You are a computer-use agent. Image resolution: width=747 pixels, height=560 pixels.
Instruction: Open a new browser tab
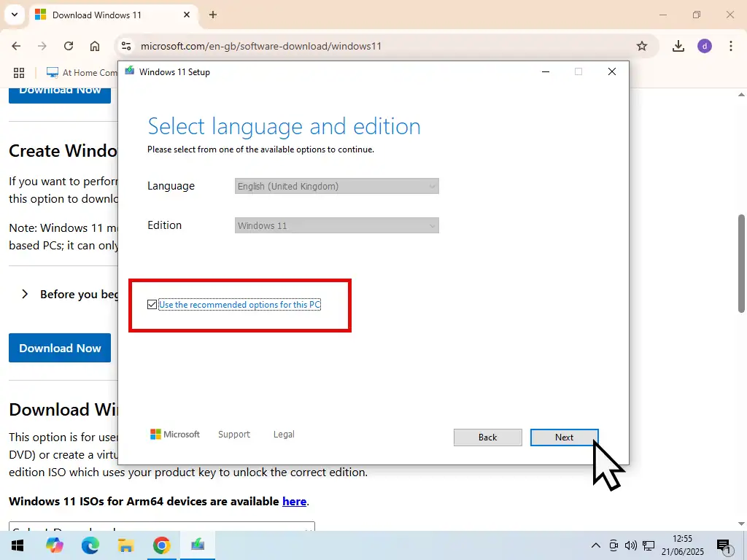point(213,15)
